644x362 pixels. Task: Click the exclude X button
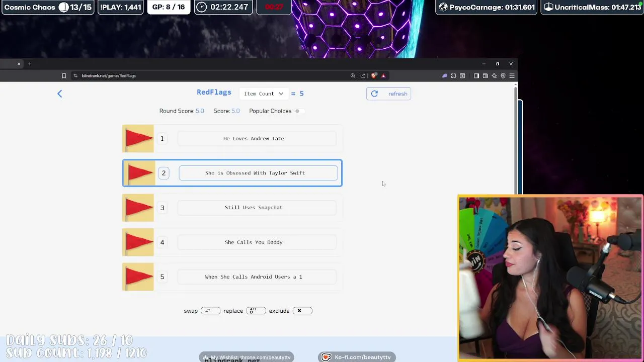point(302,311)
